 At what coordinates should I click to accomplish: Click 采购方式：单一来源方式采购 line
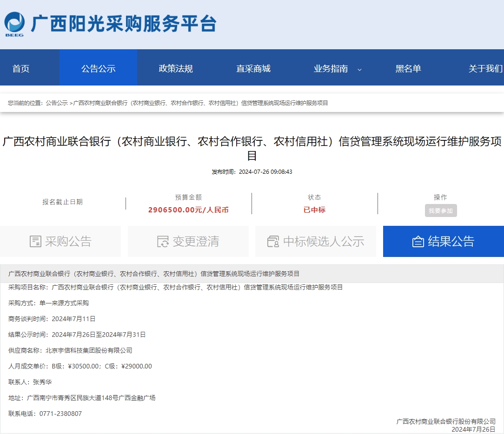click(x=48, y=303)
